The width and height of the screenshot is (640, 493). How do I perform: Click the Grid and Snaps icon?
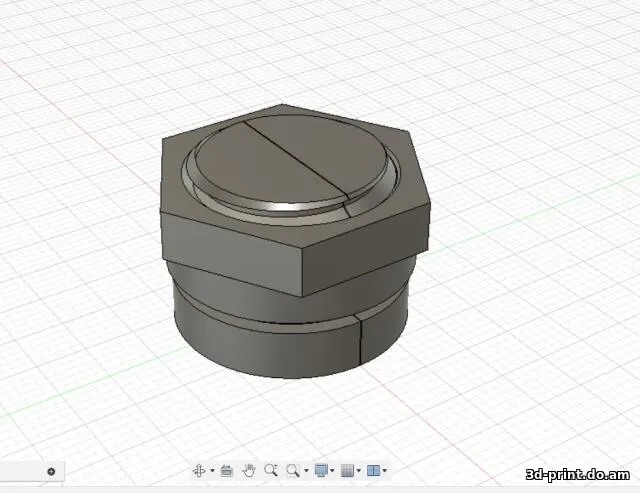(347, 470)
